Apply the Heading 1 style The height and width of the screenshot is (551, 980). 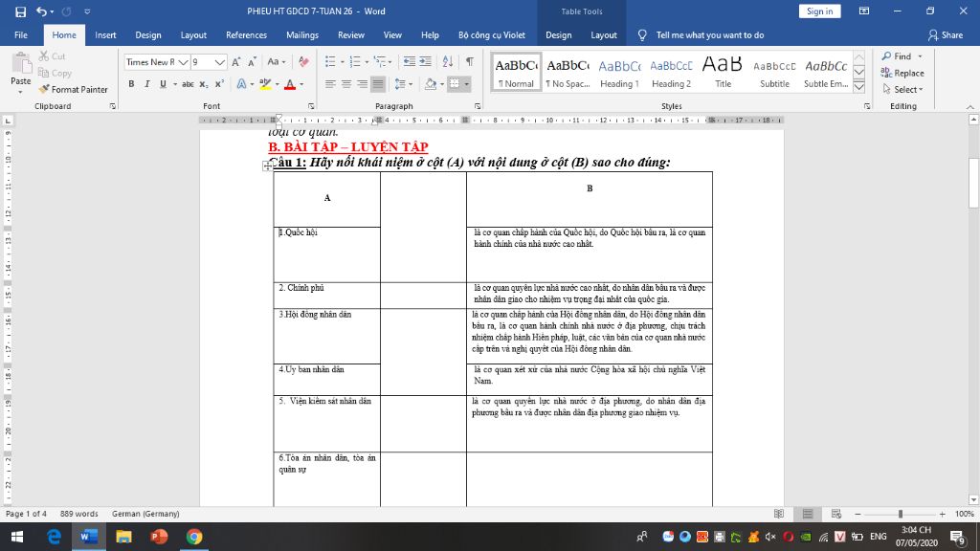pyautogui.click(x=619, y=73)
